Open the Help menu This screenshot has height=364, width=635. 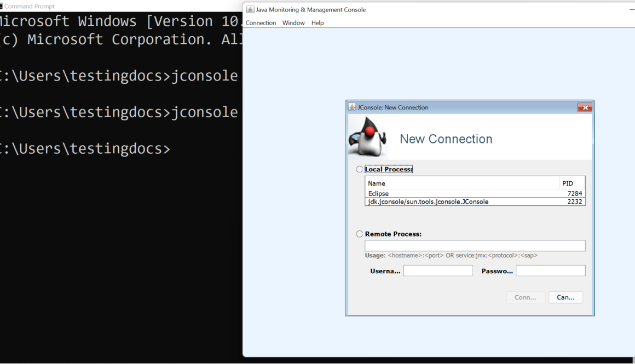pos(317,23)
